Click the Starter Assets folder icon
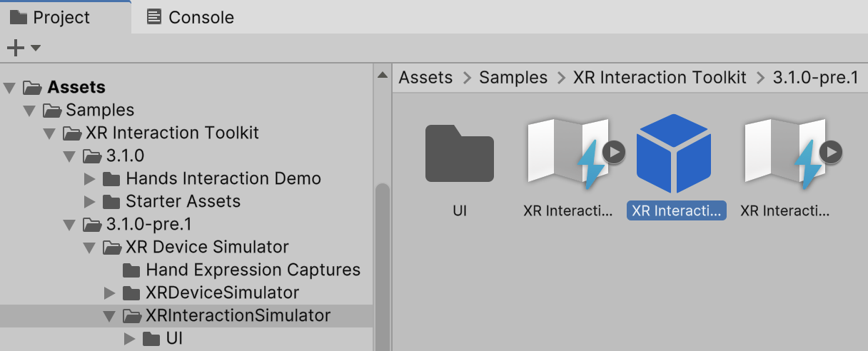The width and height of the screenshot is (868, 351). coord(111,202)
